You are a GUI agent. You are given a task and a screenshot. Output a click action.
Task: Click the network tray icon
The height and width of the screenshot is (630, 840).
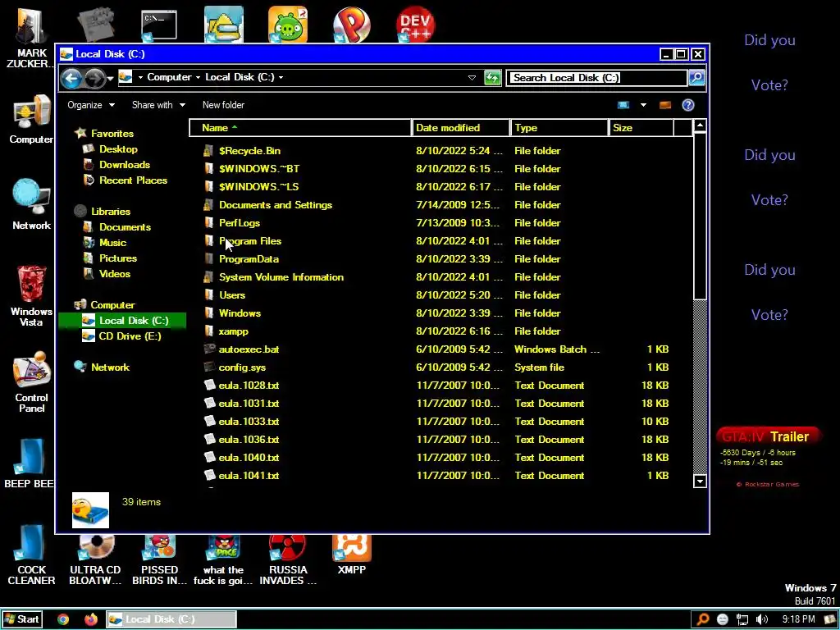click(742, 619)
